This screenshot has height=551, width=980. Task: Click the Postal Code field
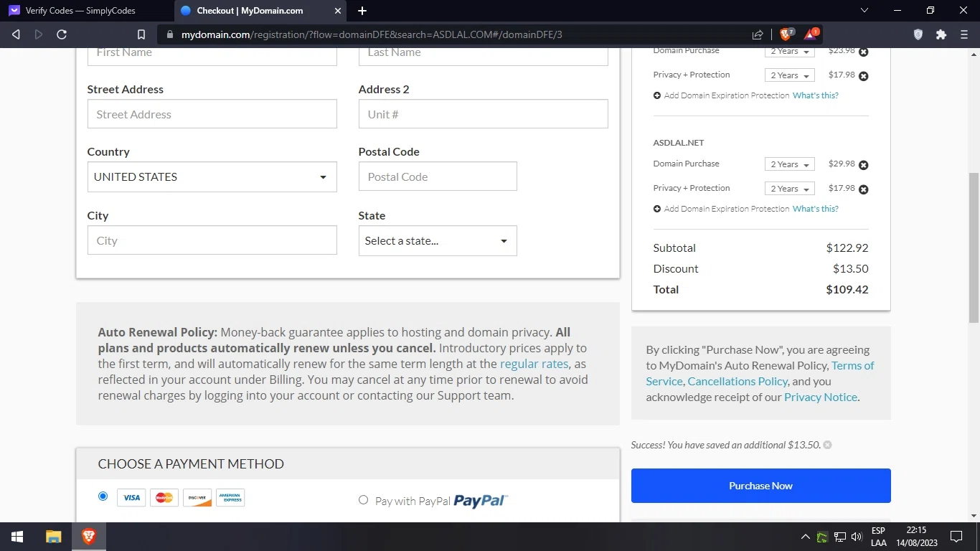coord(438,176)
